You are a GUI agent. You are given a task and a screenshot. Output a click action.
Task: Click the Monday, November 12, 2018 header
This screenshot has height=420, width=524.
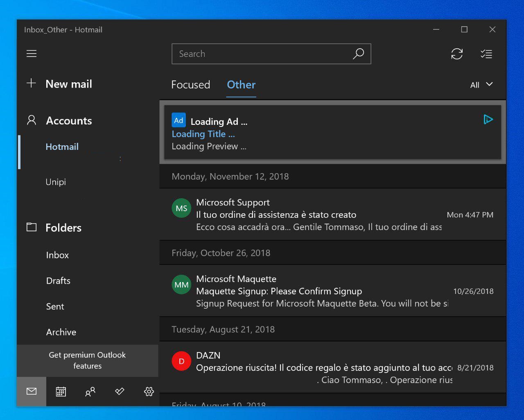pos(230,176)
